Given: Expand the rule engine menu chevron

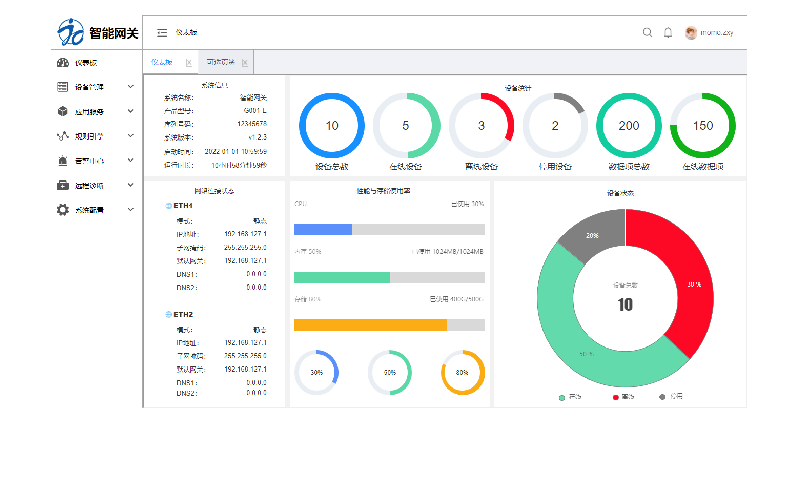Looking at the screenshot, I should [131, 136].
